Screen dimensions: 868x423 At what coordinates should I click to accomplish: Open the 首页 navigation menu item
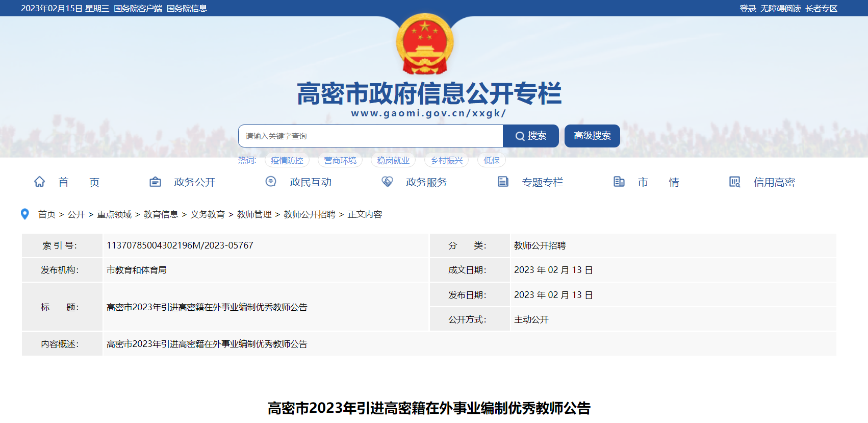pos(79,182)
